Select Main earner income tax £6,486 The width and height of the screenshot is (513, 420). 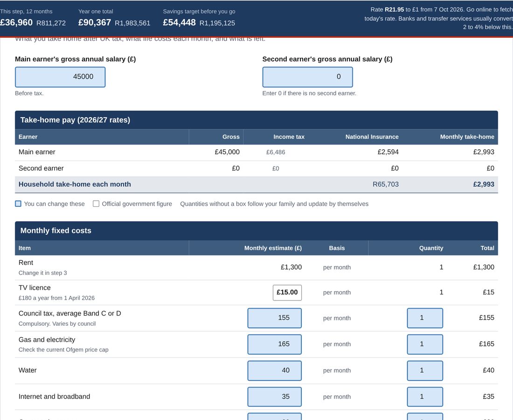coord(276,152)
